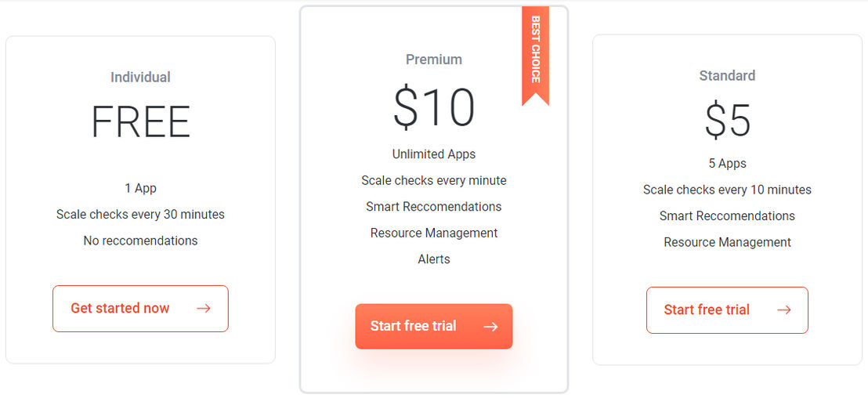This screenshot has width=868, height=398.
Task: Start free trial for Standard plan
Action: pos(728,310)
